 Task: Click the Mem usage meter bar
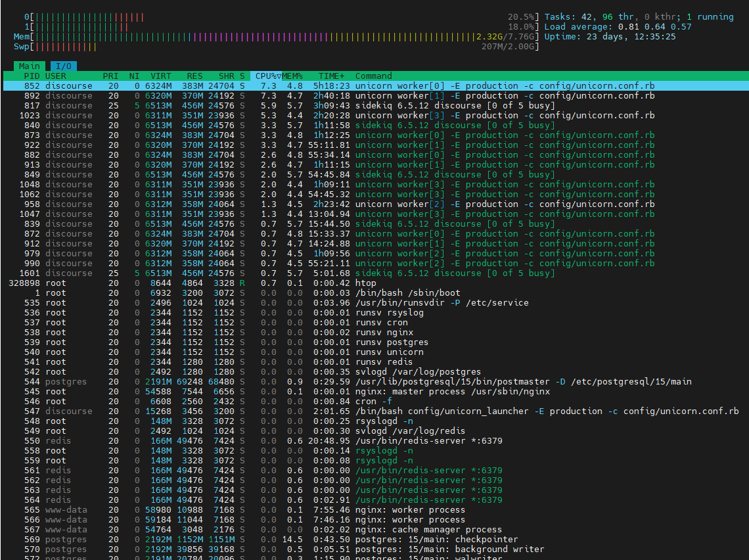(x=276, y=37)
